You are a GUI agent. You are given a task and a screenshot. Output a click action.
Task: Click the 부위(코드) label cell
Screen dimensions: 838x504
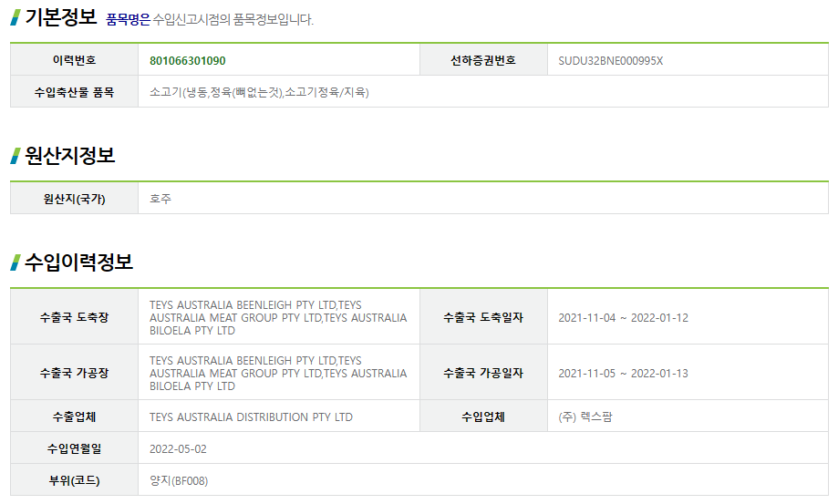coord(74,480)
